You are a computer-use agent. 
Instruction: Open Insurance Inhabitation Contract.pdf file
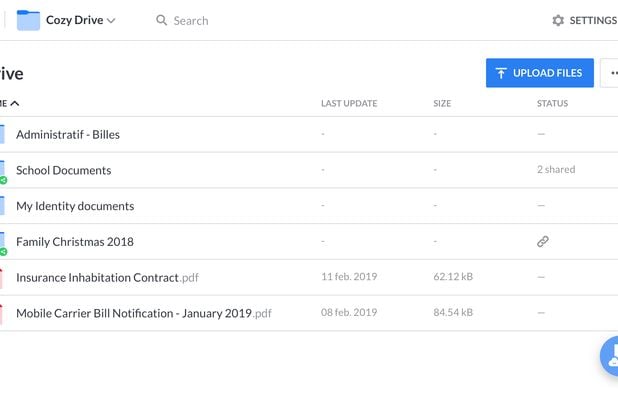pos(107,278)
